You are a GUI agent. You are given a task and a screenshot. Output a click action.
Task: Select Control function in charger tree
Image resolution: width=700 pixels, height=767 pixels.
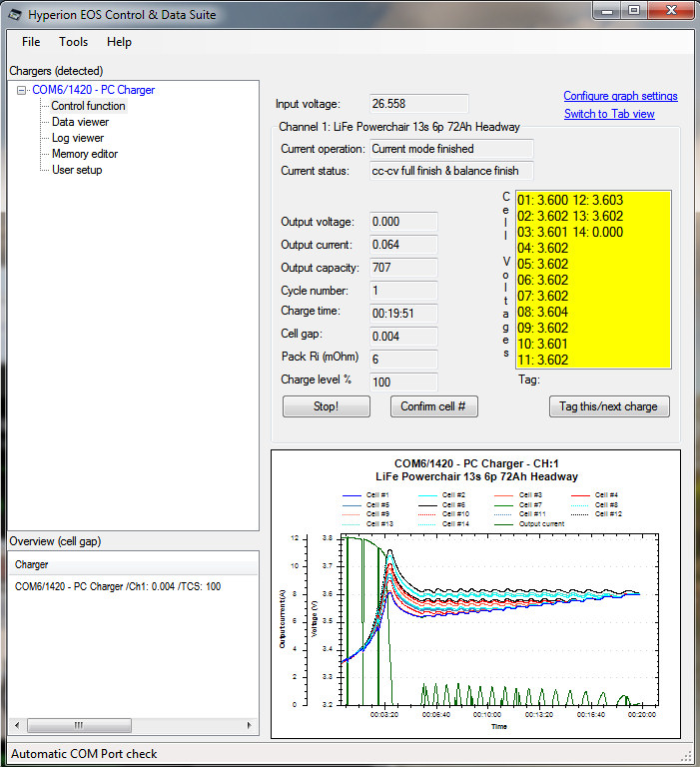pos(88,106)
